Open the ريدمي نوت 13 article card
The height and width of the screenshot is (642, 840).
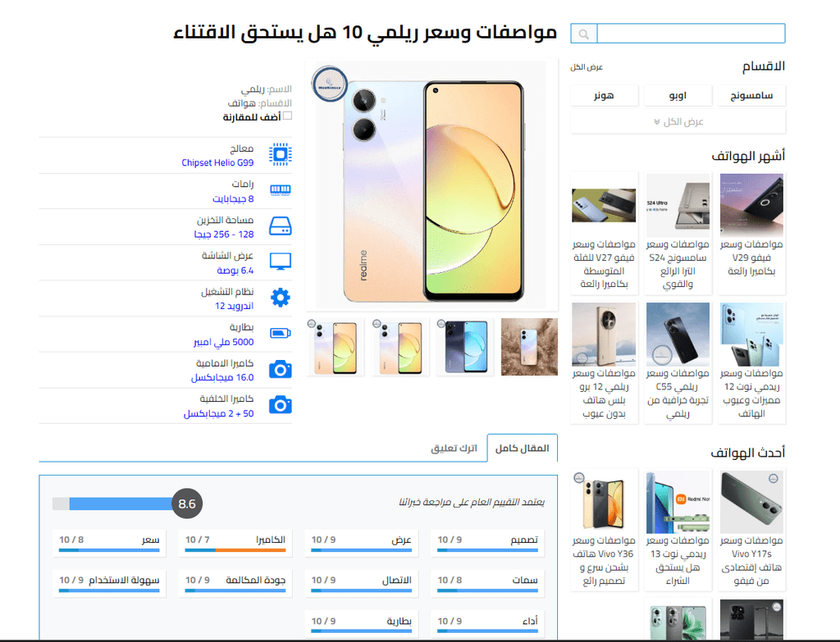[x=678, y=530]
